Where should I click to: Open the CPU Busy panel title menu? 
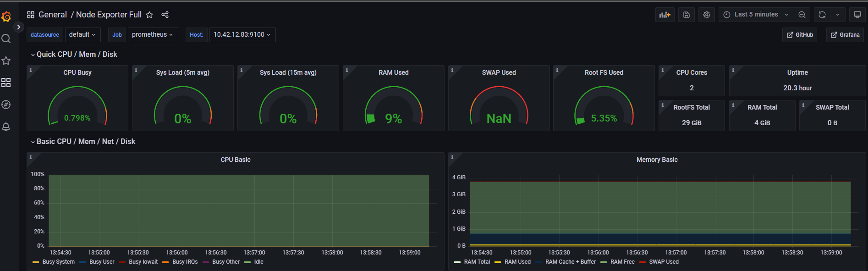point(77,72)
